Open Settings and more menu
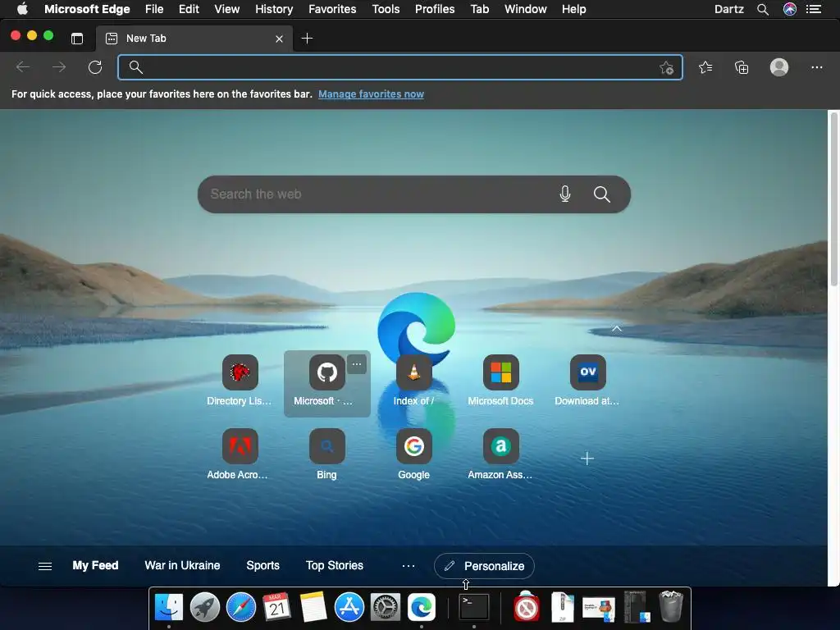Viewport: 840px width, 630px height. [816, 67]
